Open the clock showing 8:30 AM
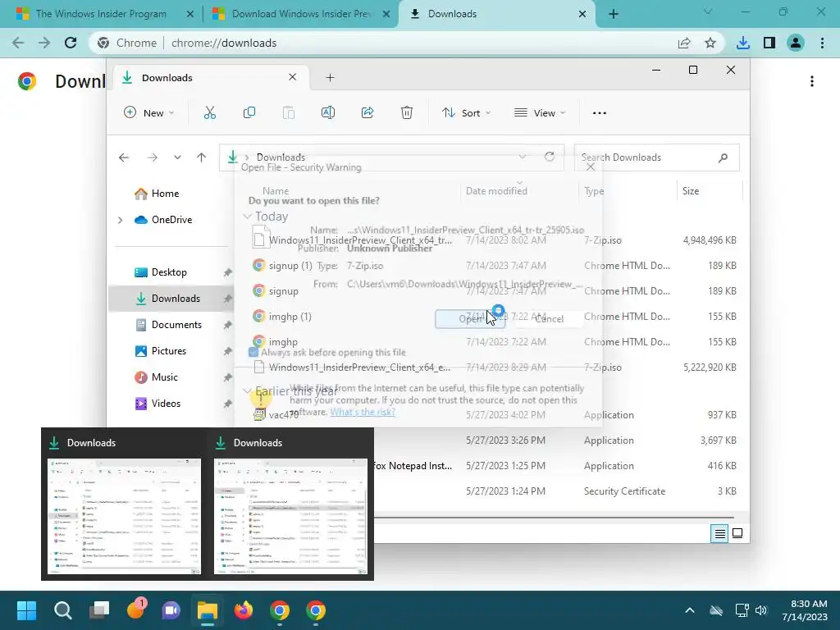This screenshot has width=840, height=630. click(x=804, y=610)
